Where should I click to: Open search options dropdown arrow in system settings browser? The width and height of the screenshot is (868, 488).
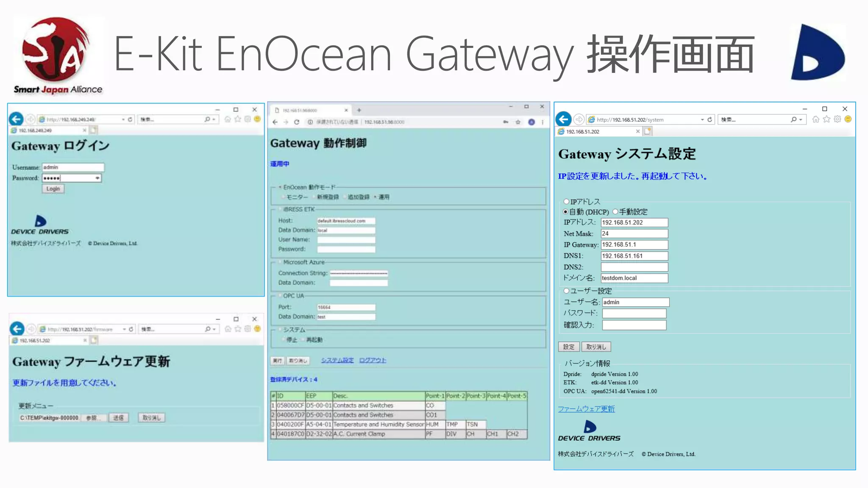[x=801, y=120]
